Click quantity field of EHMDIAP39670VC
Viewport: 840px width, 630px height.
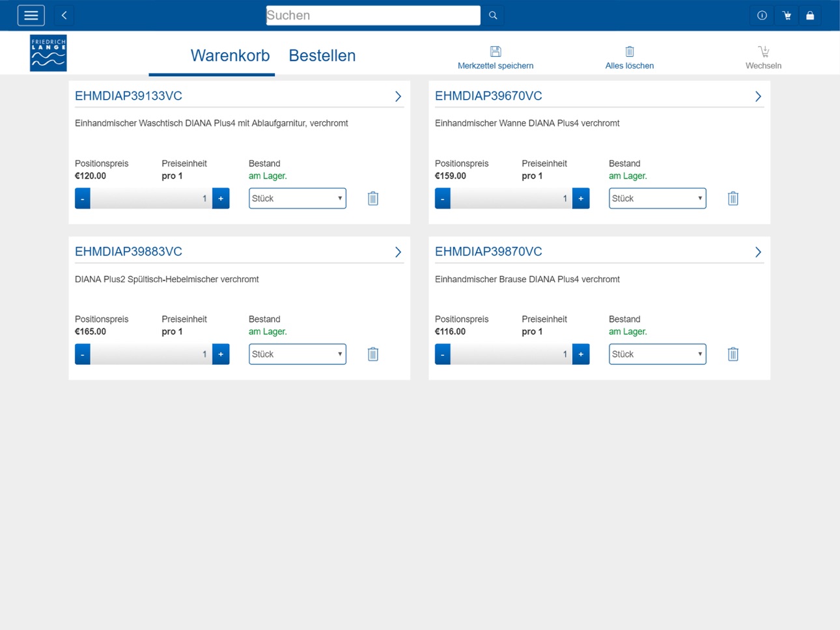point(511,198)
